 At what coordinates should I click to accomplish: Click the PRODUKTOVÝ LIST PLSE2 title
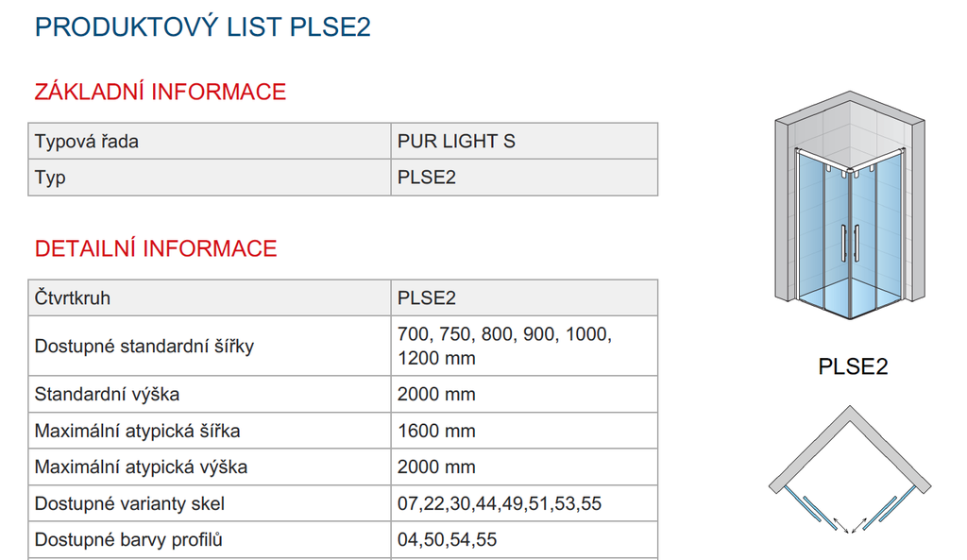203,27
